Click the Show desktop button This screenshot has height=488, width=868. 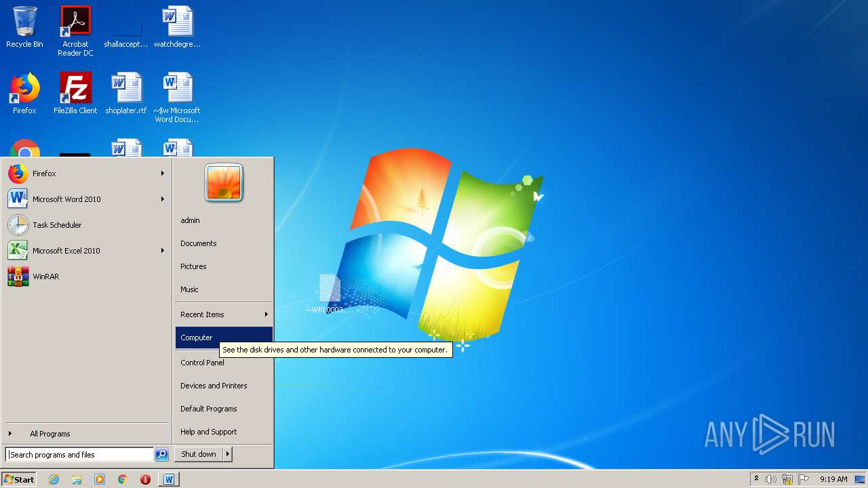[861, 479]
